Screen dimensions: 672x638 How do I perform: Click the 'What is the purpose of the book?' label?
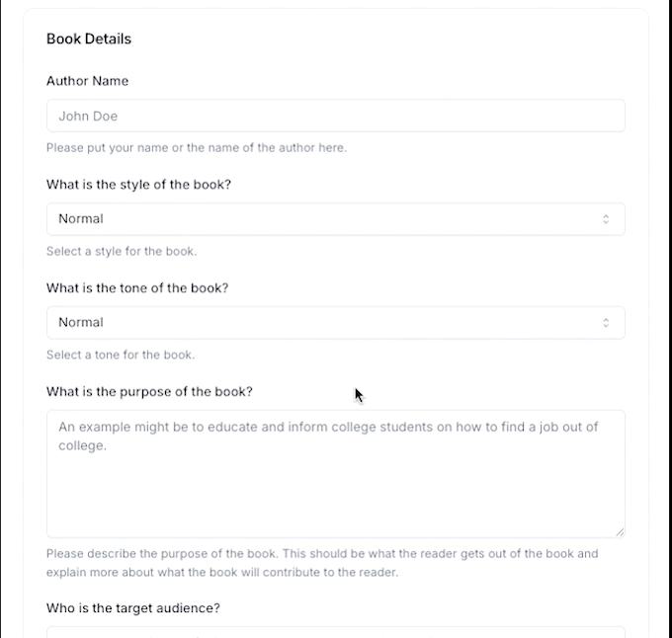(x=149, y=391)
